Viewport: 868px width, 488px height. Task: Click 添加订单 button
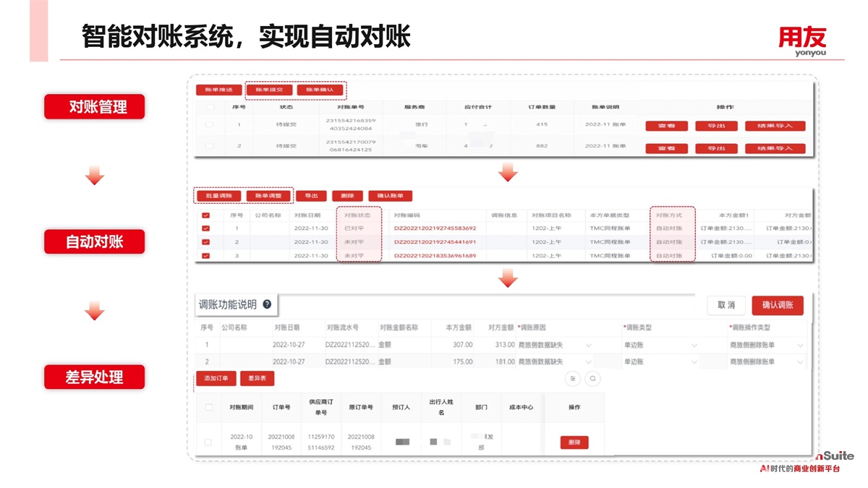(x=216, y=378)
